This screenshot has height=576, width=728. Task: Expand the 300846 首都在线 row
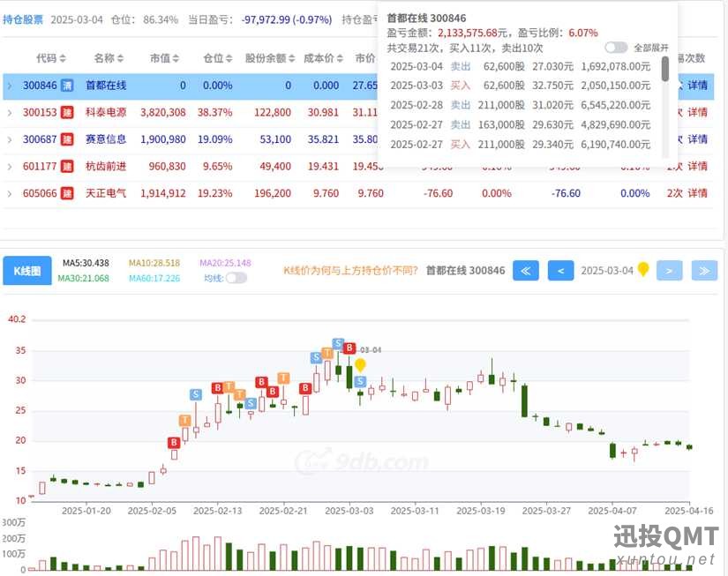[10, 86]
